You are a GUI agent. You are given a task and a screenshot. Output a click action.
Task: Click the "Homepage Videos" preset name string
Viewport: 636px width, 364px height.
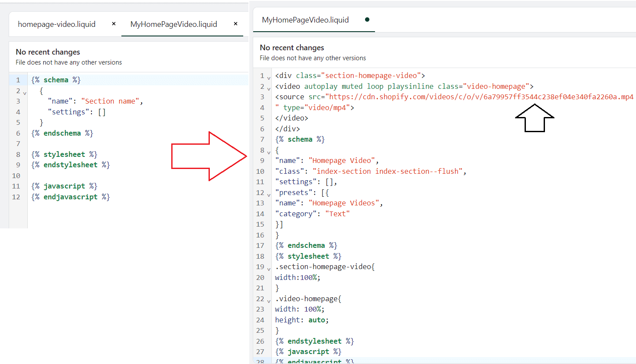coord(343,203)
